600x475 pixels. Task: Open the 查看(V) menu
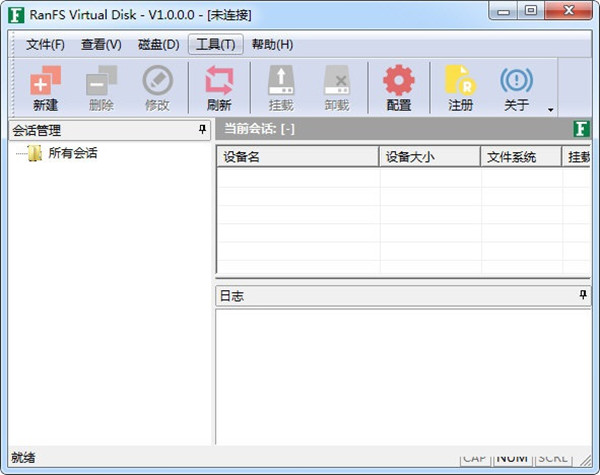coord(101,45)
